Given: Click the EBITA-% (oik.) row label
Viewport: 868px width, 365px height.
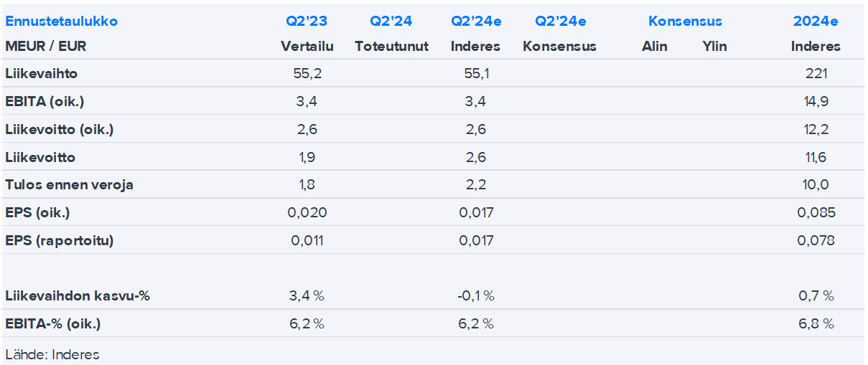Looking at the screenshot, I should pyautogui.click(x=53, y=323).
